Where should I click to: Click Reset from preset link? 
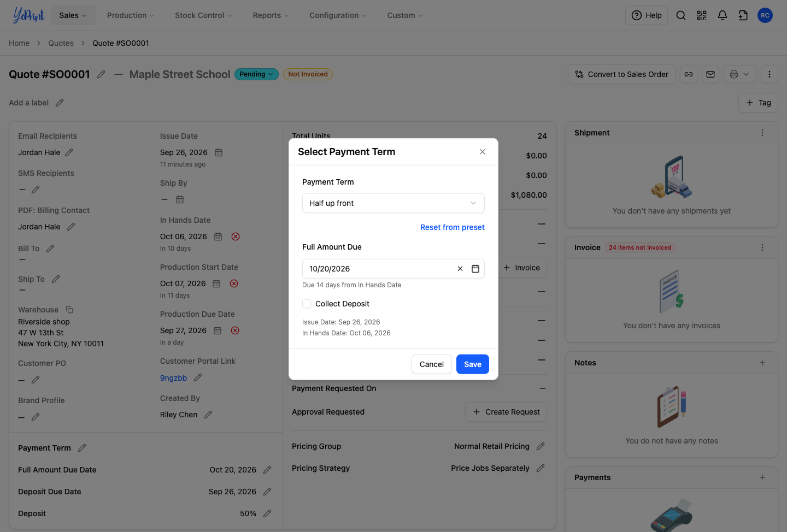point(453,227)
